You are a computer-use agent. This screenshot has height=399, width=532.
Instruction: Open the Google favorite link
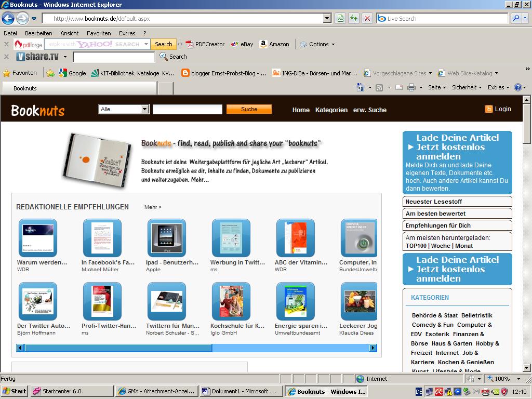72,73
